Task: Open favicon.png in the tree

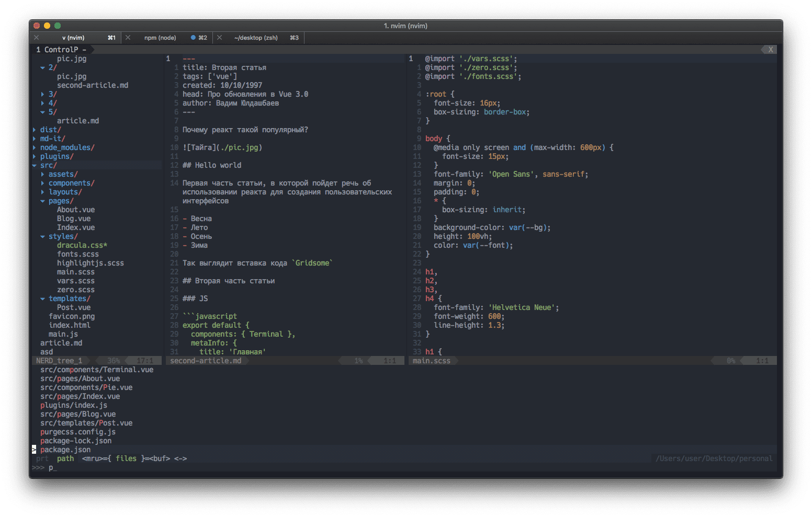Action: [72, 316]
